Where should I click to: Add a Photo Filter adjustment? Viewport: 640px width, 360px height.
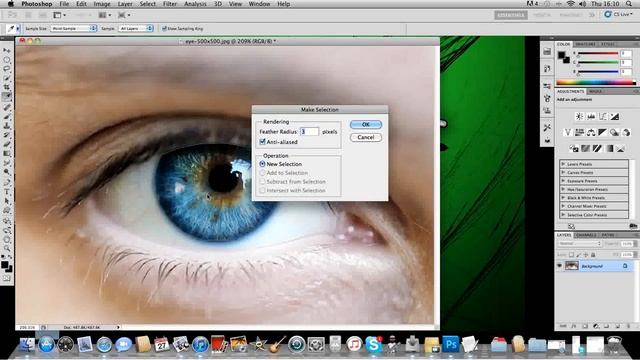click(614, 132)
